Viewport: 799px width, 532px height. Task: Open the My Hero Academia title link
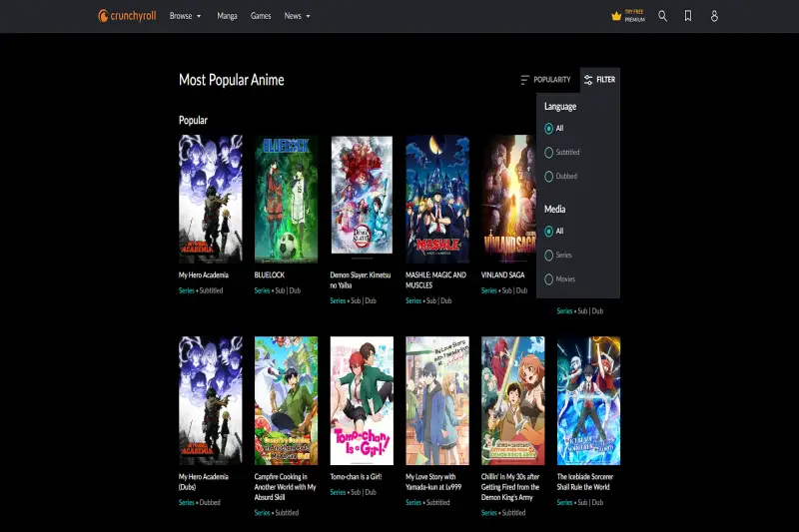[204, 274]
